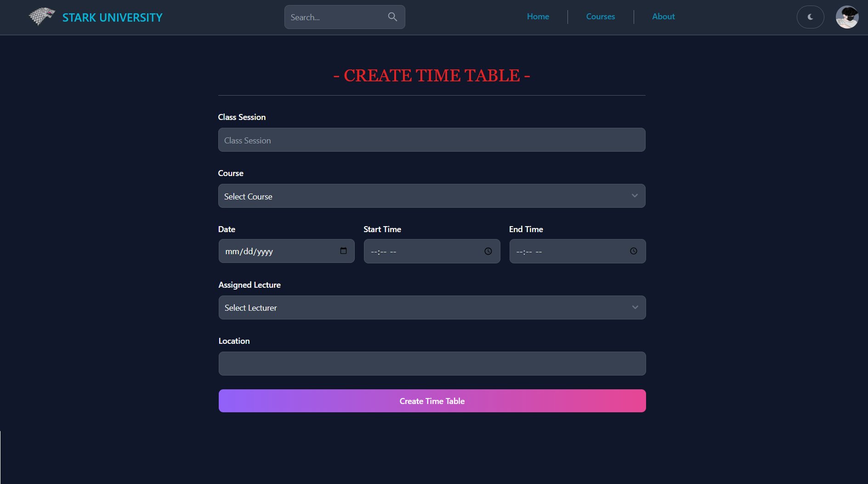The width and height of the screenshot is (868, 484).
Task: Open the Start Time clock picker icon
Action: pos(488,251)
